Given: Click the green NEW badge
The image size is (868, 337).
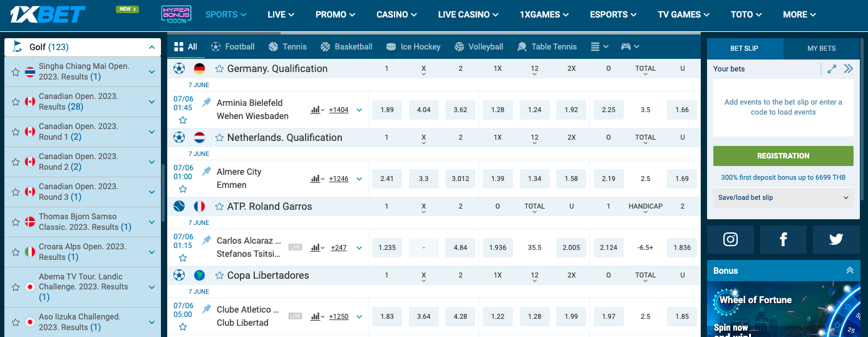Looking at the screenshot, I should pos(127,9).
